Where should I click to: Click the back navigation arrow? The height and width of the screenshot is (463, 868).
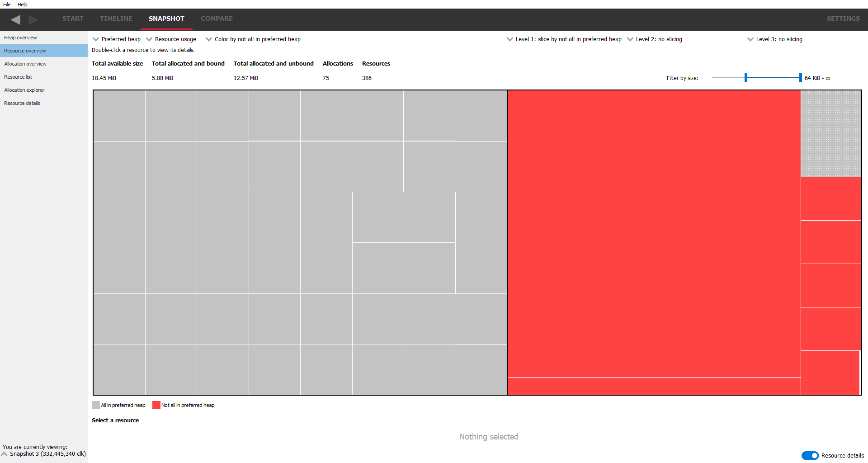pyautogui.click(x=16, y=19)
